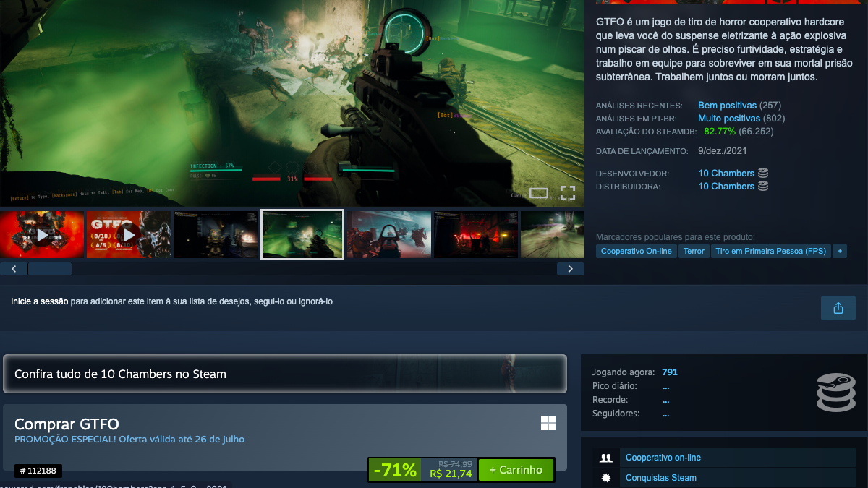Click the share icon button

[838, 308]
